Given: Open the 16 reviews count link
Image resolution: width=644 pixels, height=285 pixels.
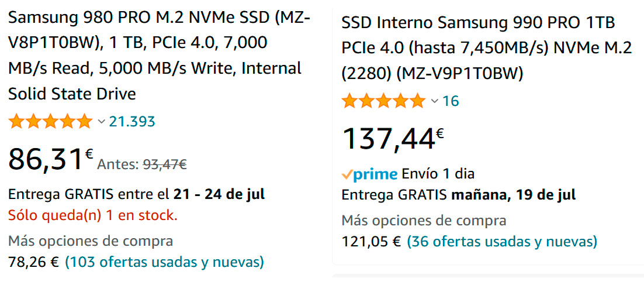Looking at the screenshot, I should [x=451, y=101].
